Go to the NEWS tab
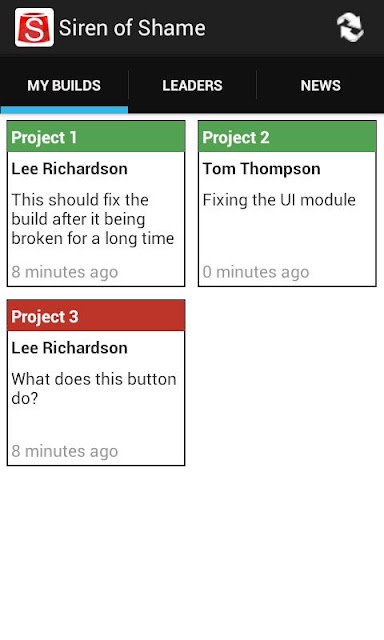384x640 pixels. click(x=320, y=85)
